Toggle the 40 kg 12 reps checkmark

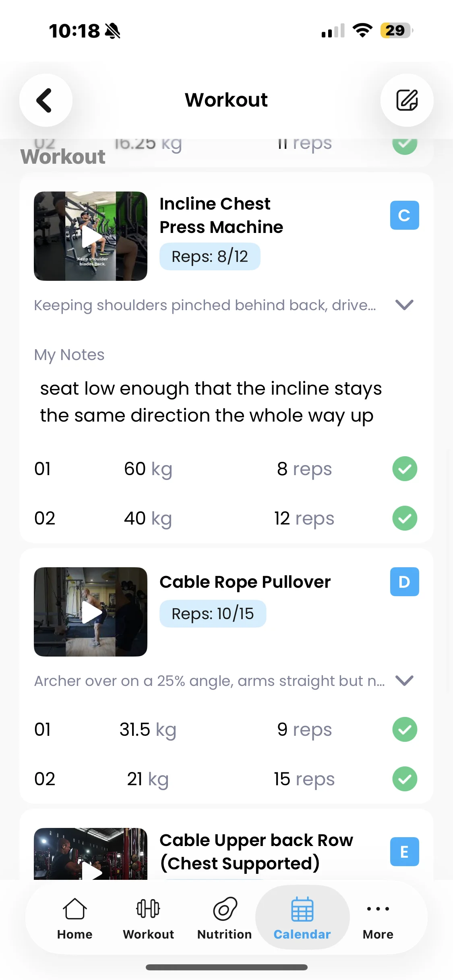tap(405, 518)
